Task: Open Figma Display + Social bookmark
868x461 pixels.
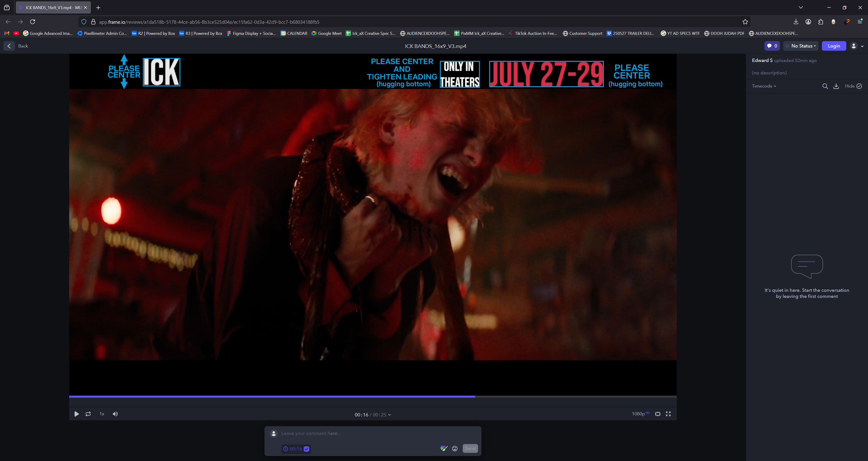Action: 251,33
